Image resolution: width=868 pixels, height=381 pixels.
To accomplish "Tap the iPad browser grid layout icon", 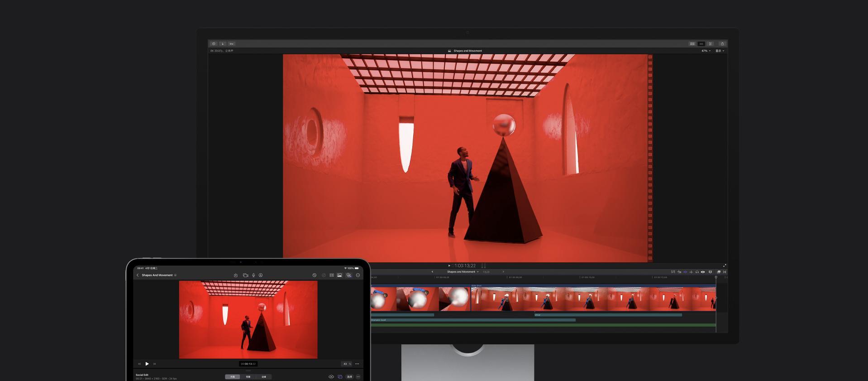I will click(x=332, y=275).
